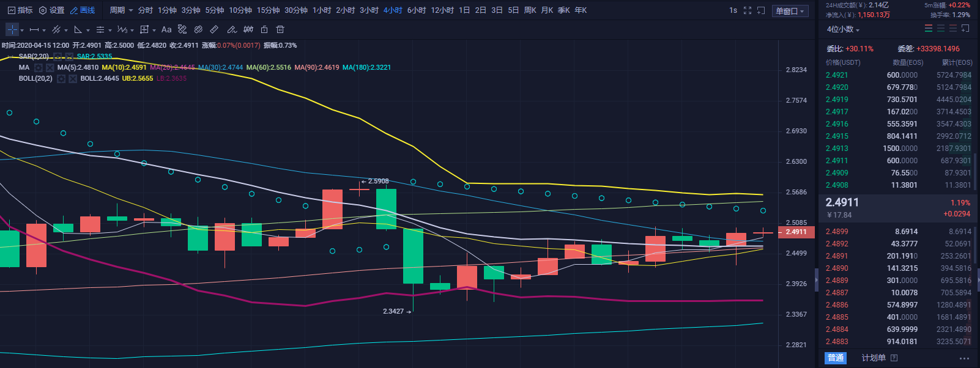This screenshot has height=368, width=980.
Task: Click ask price 2.4908 row
Action: (899, 185)
